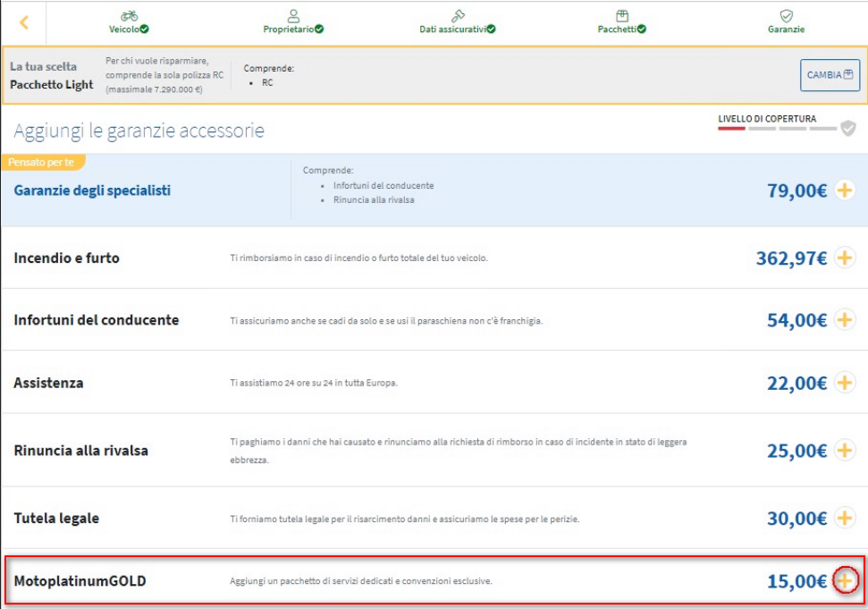Click the Aggiungi le garanzie accessorie heading

tap(139, 131)
